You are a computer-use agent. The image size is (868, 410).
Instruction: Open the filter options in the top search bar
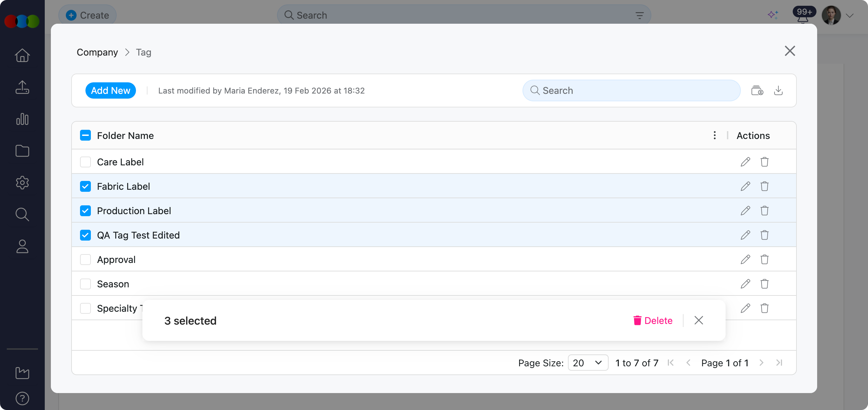click(x=639, y=16)
